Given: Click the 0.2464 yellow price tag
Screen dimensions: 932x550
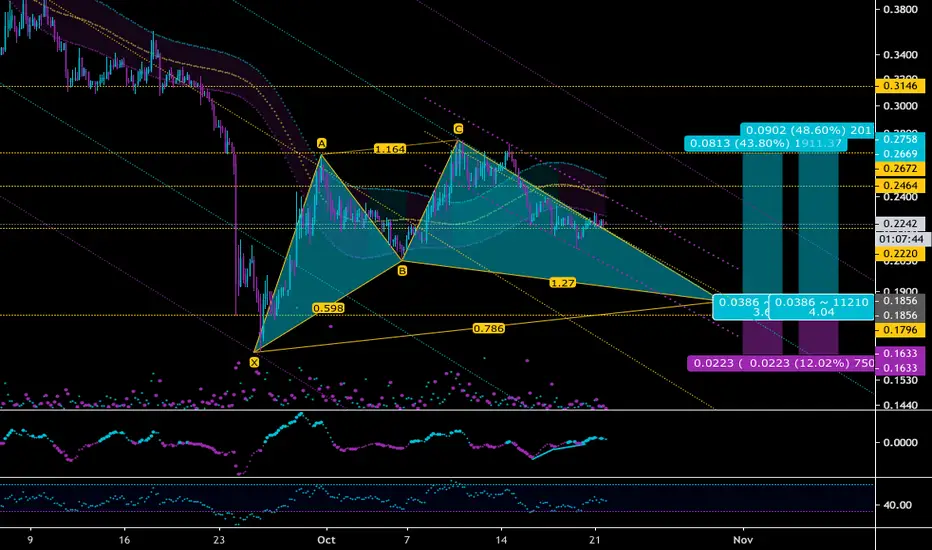Looking at the screenshot, I should click(900, 186).
